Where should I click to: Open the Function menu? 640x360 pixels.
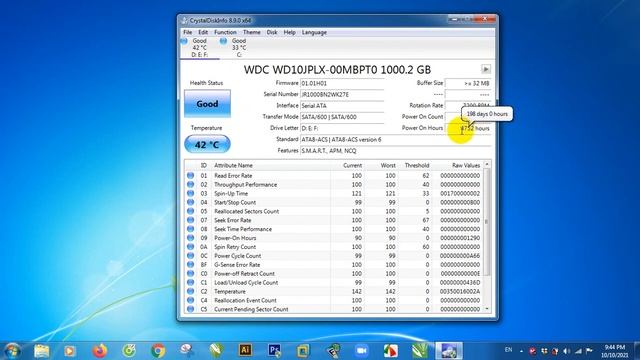pos(225,32)
